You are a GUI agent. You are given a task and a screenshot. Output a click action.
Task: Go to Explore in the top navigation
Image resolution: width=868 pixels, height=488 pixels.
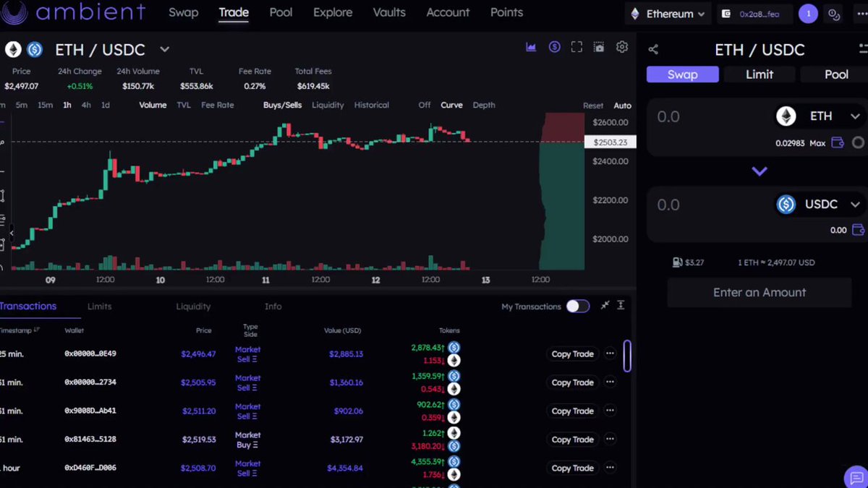pos(333,12)
